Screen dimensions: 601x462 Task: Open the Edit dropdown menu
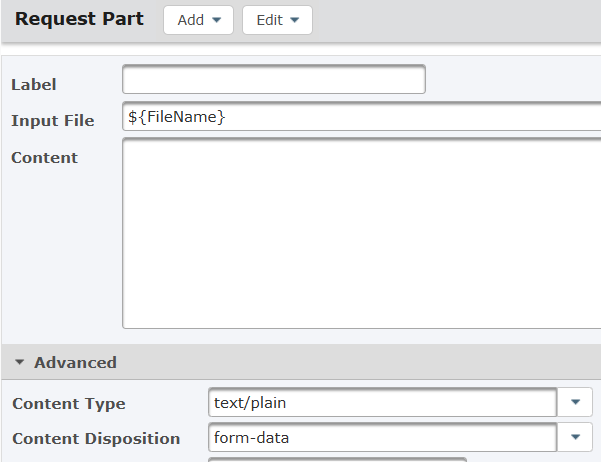[x=277, y=20]
